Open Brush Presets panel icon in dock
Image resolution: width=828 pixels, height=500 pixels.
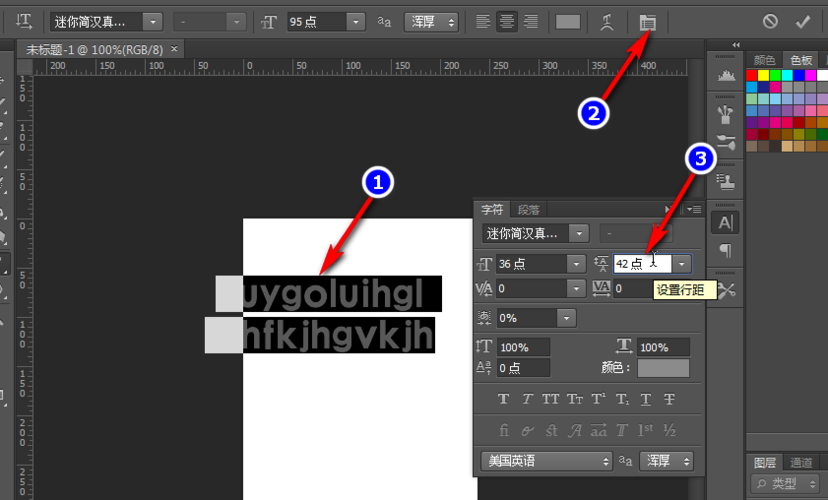(x=726, y=114)
